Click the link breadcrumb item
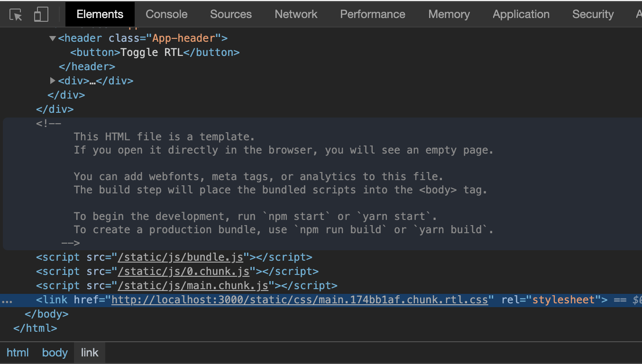Viewport: 642px width, 364px height. 89,353
